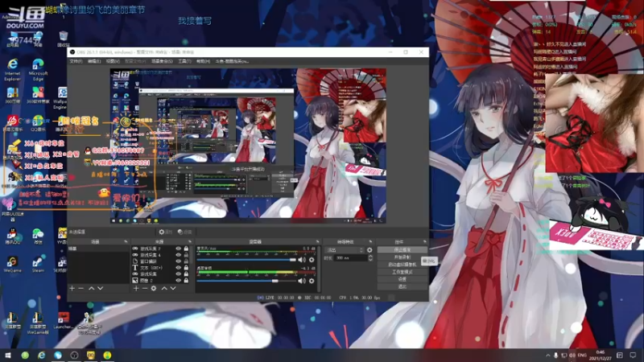Screen dimensions: 644x362
Task: Open the Launcher desktop shortcut
Action: tap(64, 320)
